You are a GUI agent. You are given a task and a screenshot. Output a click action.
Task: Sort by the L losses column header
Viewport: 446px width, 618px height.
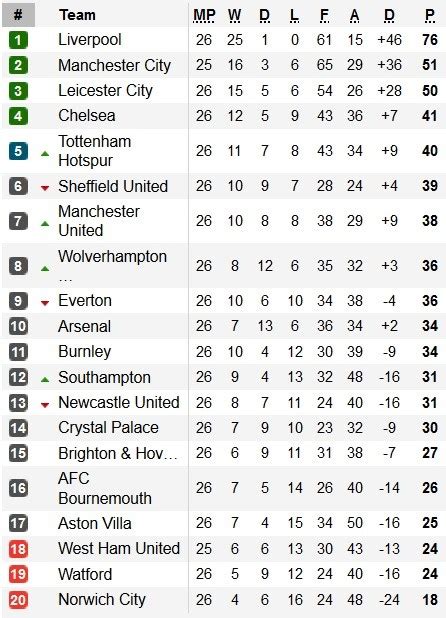(294, 15)
